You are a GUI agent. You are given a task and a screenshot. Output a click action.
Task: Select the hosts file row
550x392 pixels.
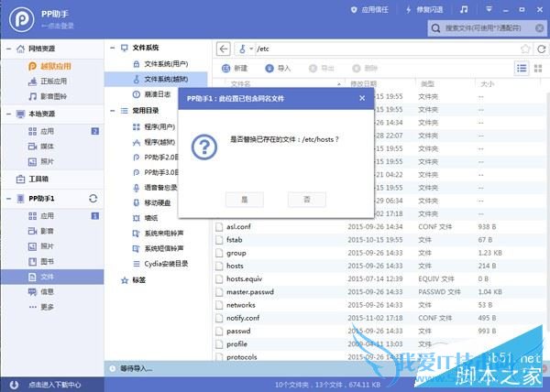click(380, 266)
